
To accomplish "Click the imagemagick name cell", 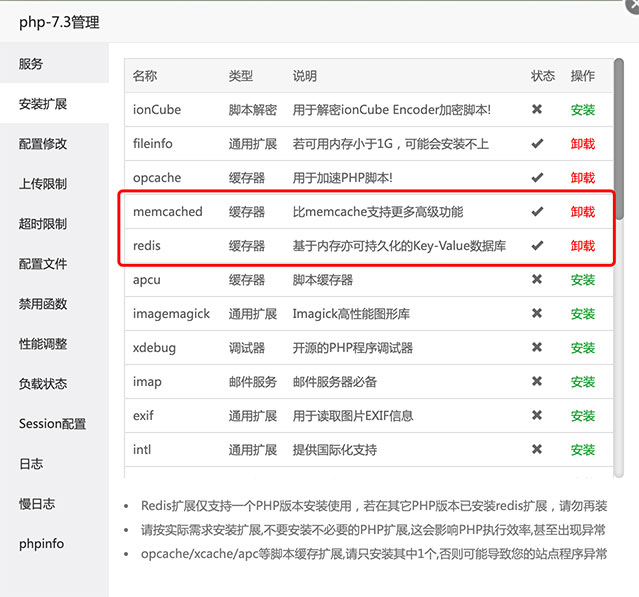I will 171,314.
